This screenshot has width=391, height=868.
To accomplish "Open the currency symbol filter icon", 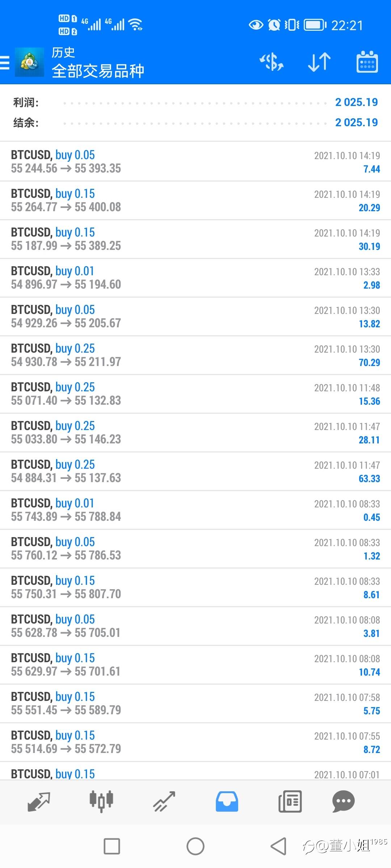I will click(272, 62).
